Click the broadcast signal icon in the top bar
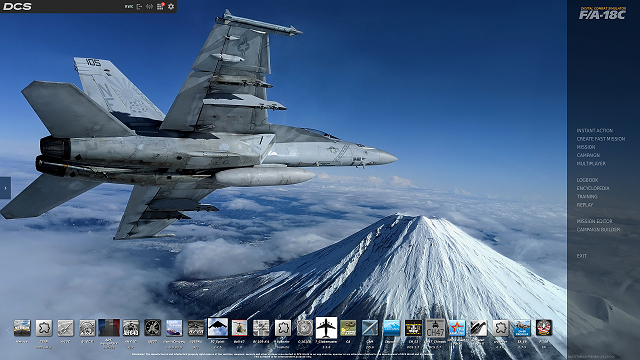Viewport: 640px width, 360px height. (149, 7)
